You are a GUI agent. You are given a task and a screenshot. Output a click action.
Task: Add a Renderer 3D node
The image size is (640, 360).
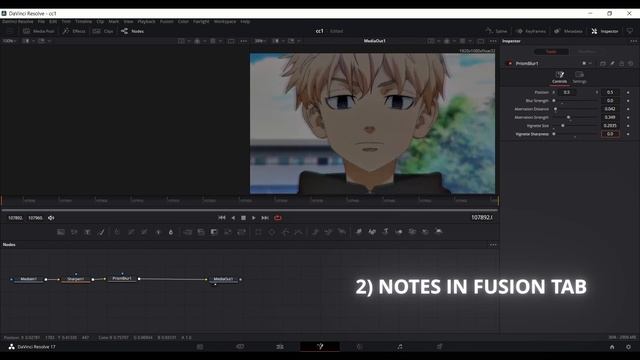pos(439,232)
